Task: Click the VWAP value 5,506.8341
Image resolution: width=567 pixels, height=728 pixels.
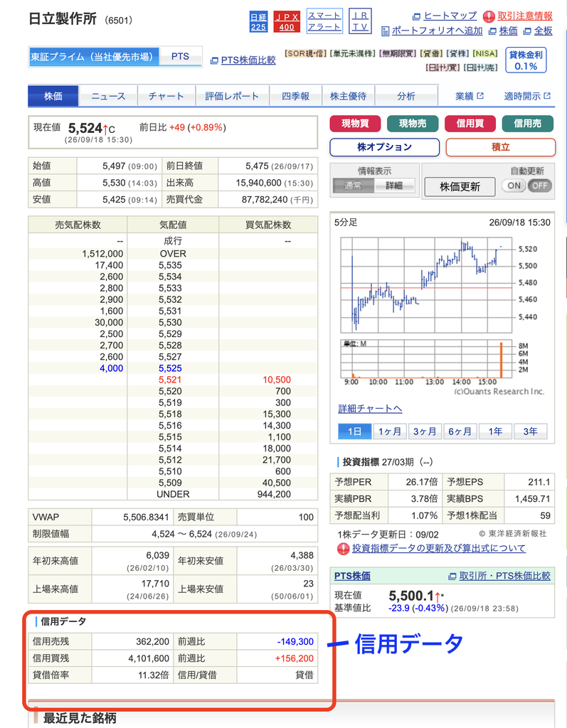Action: (146, 518)
